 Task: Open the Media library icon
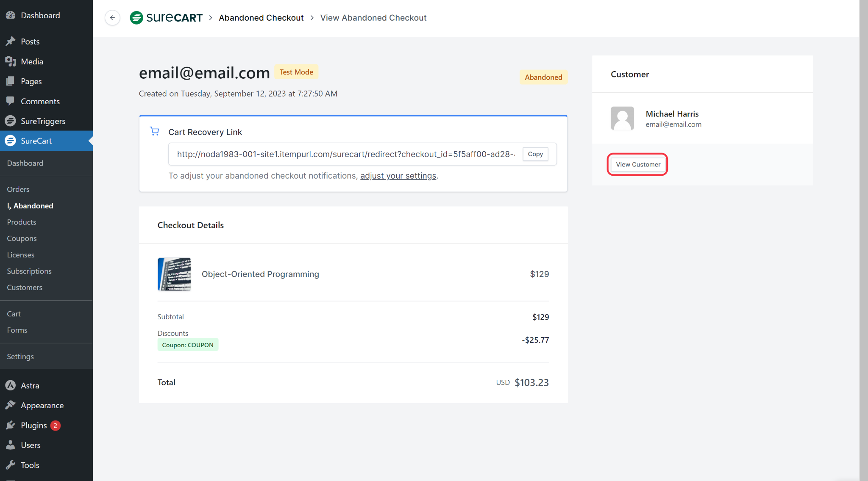pyautogui.click(x=11, y=61)
